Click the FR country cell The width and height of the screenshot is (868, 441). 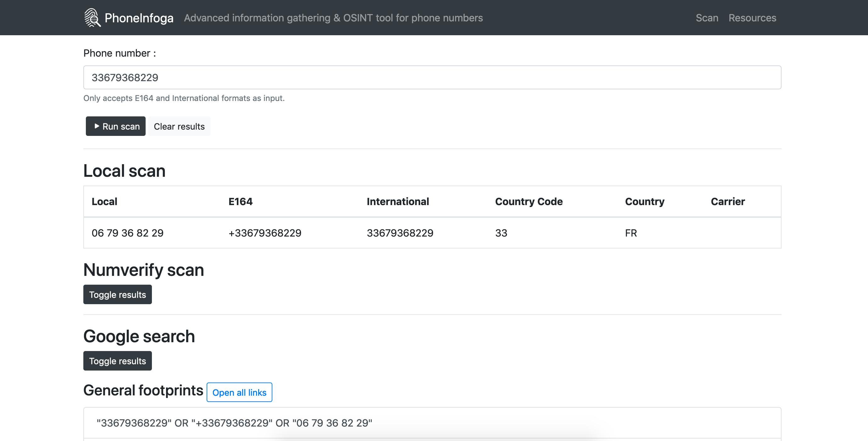click(x=631, y=233)
